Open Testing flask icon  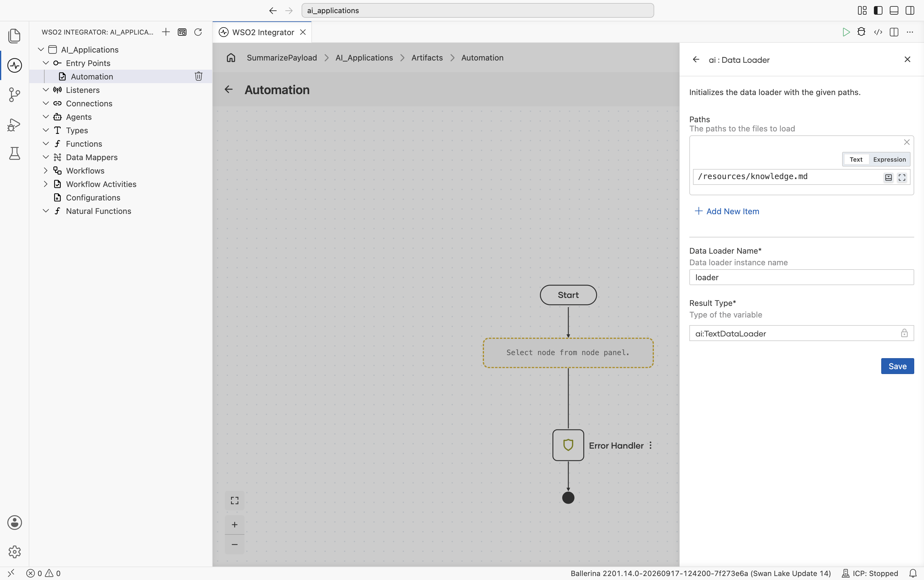[15, 153]
